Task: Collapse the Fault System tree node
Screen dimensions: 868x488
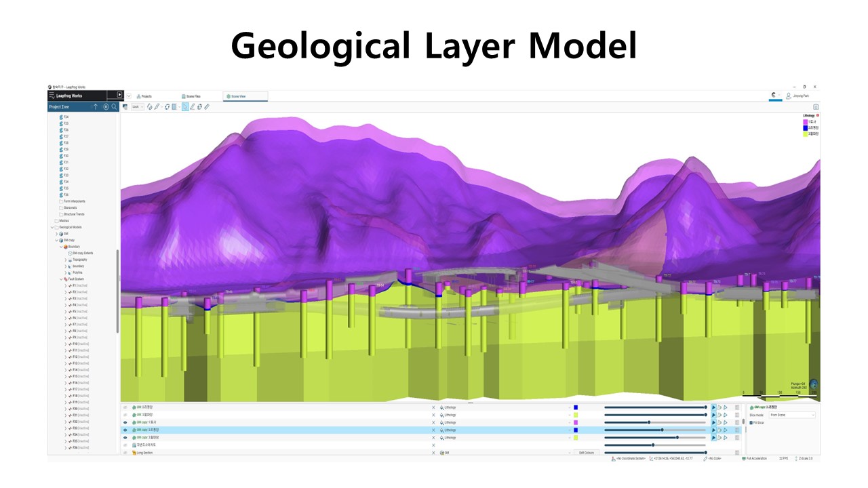Action: [61, 279]
